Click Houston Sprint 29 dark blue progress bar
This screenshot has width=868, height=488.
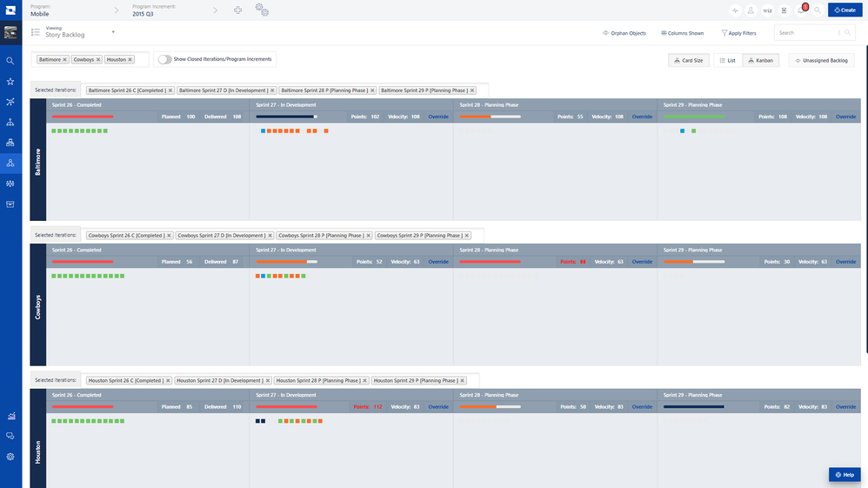tap(694, 407)
